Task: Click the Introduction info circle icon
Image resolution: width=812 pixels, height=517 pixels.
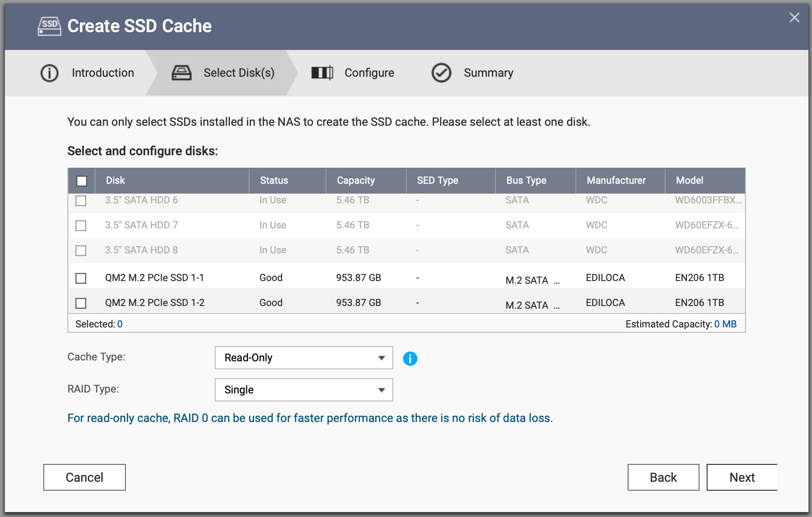Action: pos(50,73)
